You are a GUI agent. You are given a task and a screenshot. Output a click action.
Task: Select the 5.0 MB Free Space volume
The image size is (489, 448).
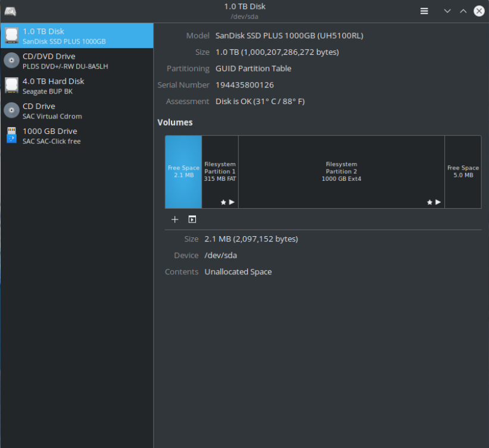pos(463,172)
